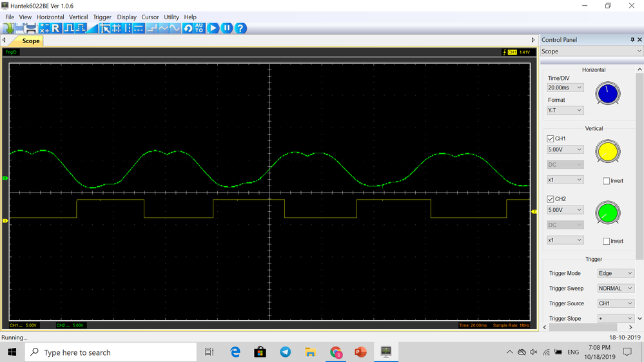This screenshot has width=644, height=362.
Task: Select the arrow cursor trace tool
Action: click(105, 28)
